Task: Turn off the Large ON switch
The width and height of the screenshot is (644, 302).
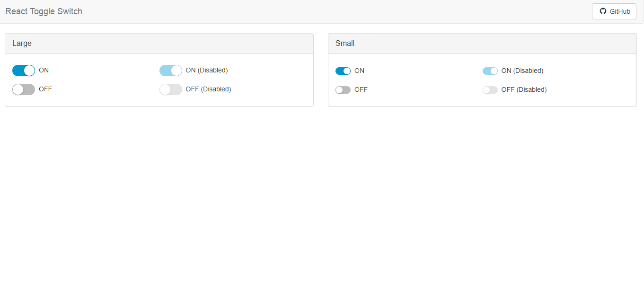Action: [x=24, y=71]
